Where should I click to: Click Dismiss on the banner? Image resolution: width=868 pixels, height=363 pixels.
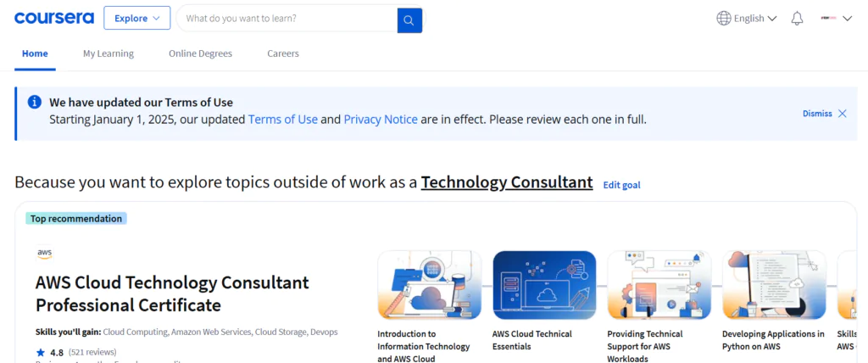click(817, 114)
